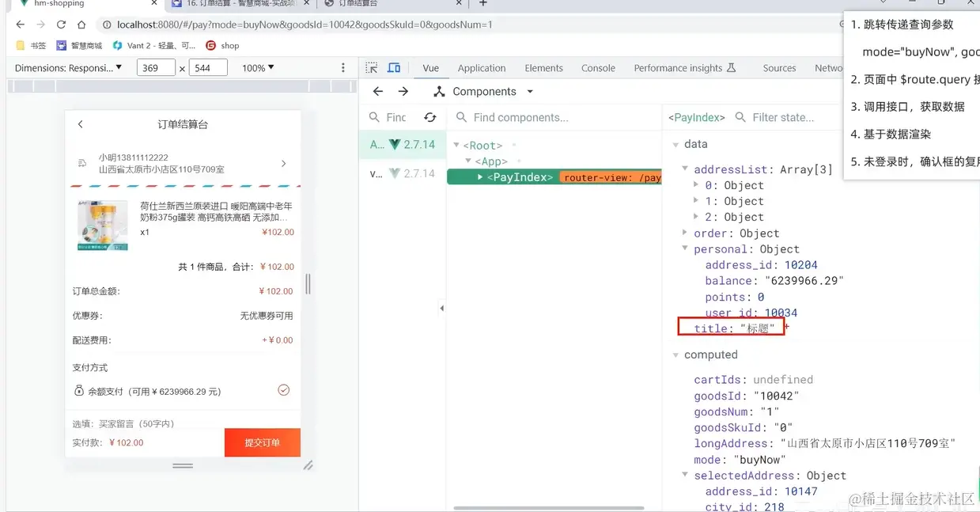Open device toolbar more options menu
Screen dimensions: 980x512
342,68
